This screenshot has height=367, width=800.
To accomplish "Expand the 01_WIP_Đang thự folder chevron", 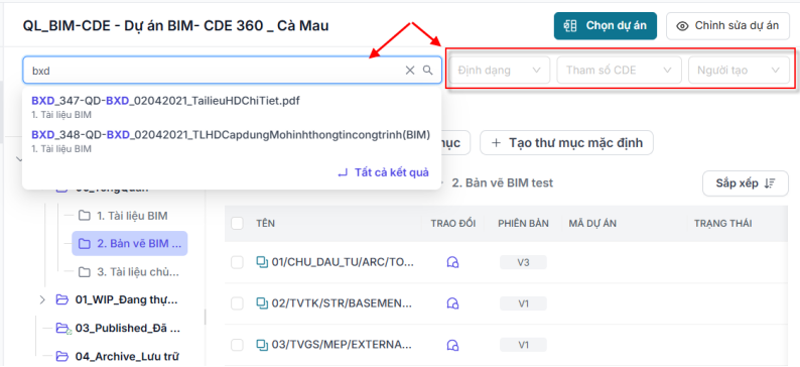I will 42,300.
